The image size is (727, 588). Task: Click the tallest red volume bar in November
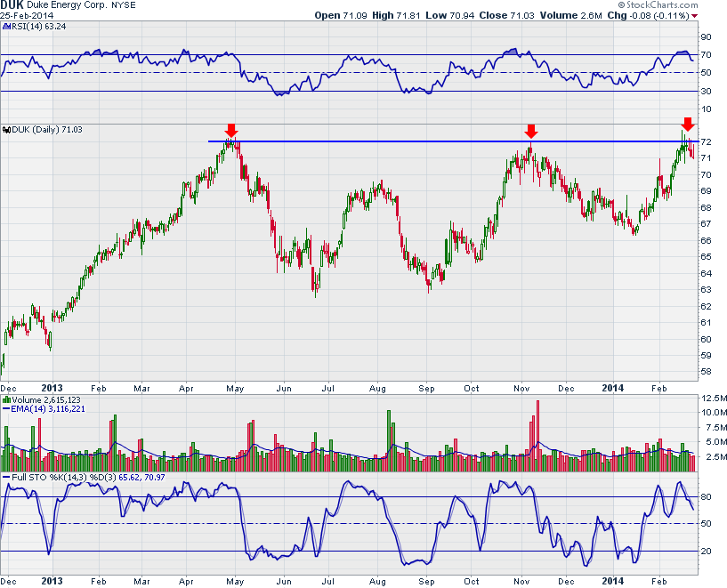coord(537,436)
